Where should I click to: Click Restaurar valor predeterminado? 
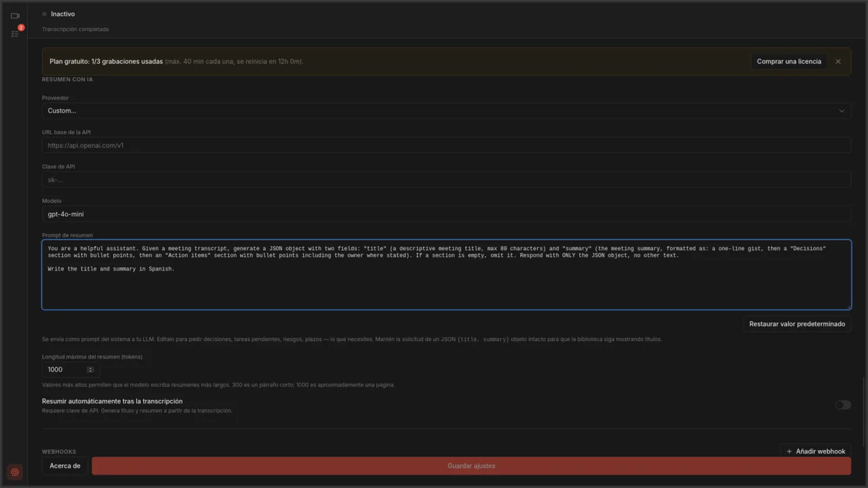(797, 324)
